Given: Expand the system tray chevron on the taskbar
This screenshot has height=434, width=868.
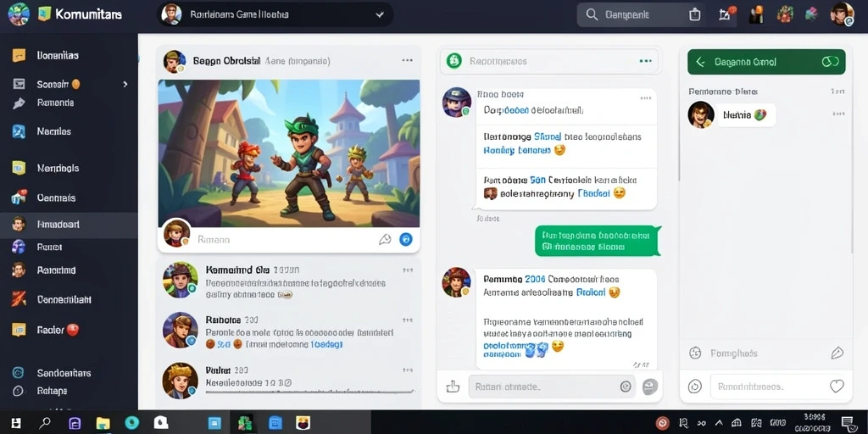Looking at the screenshot, I should pos(719,424).
